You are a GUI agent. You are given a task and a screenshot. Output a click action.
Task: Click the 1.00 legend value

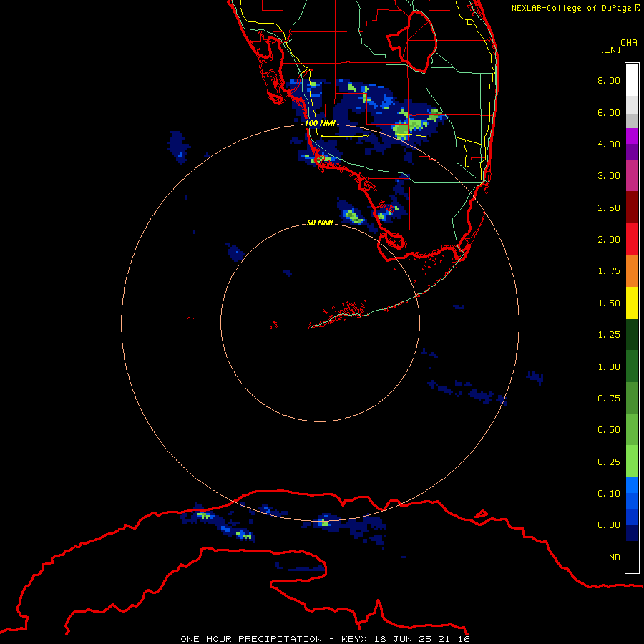click(x=609, y=367)
